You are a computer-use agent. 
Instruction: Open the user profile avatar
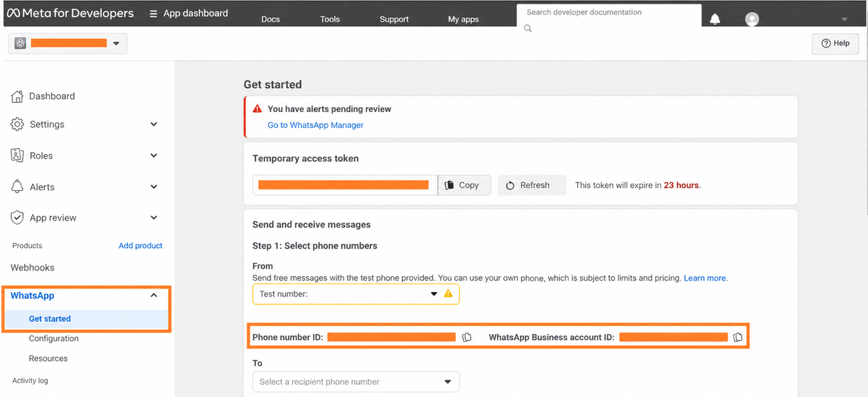click(752, 20)
